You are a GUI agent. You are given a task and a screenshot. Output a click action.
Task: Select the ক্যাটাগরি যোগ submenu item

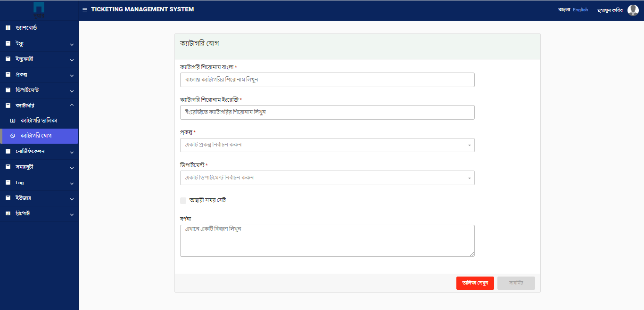coord(39,136)
